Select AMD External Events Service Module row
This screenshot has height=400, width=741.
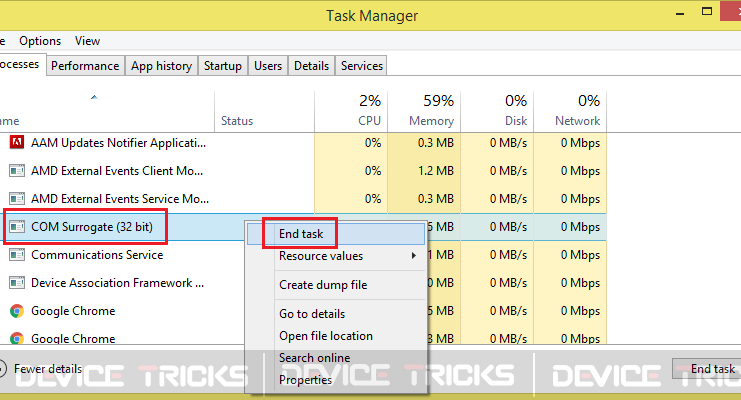pos(303,199)
